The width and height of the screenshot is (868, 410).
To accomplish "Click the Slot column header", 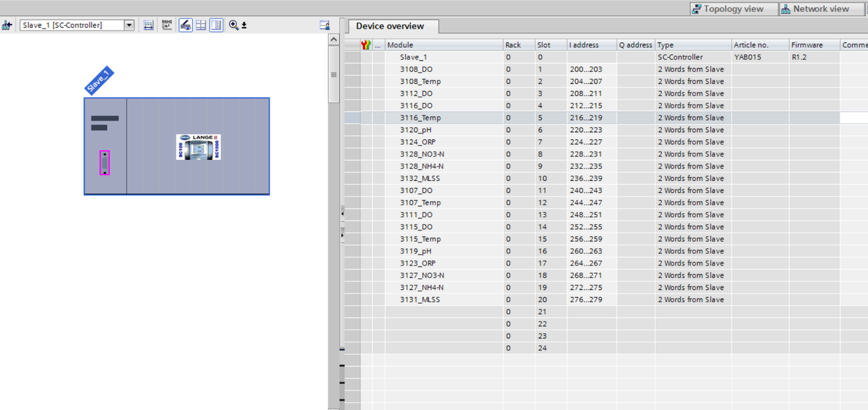I will 551,45.
